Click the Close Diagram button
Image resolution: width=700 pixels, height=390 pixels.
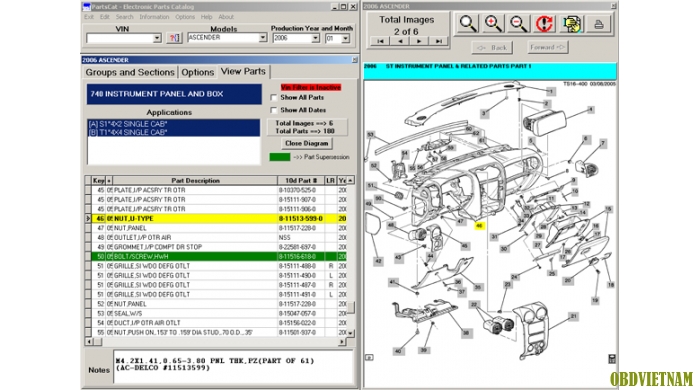pyautogui.click(x=306, y=143)
